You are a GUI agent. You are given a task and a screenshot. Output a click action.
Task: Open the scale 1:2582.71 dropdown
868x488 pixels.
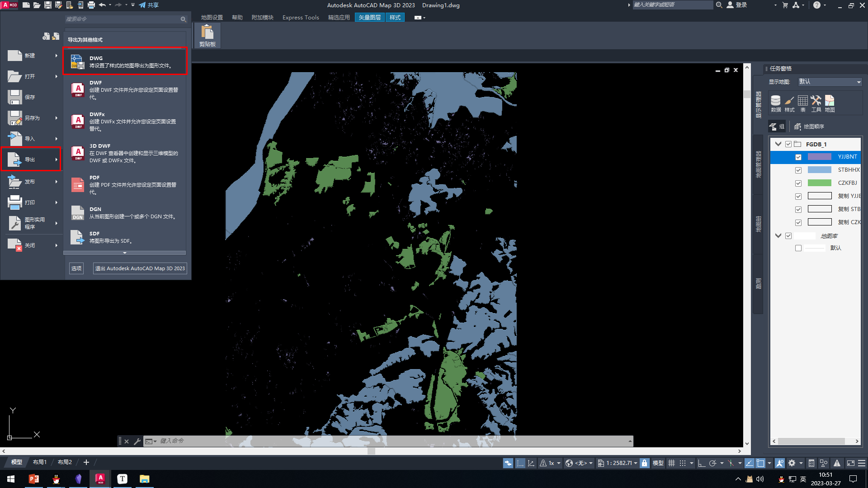635,463
